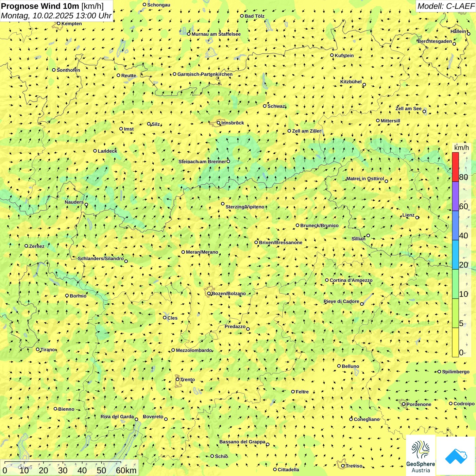
Task: Click the 'Matrei in Osttirol' label
Action: coord(365,178)
